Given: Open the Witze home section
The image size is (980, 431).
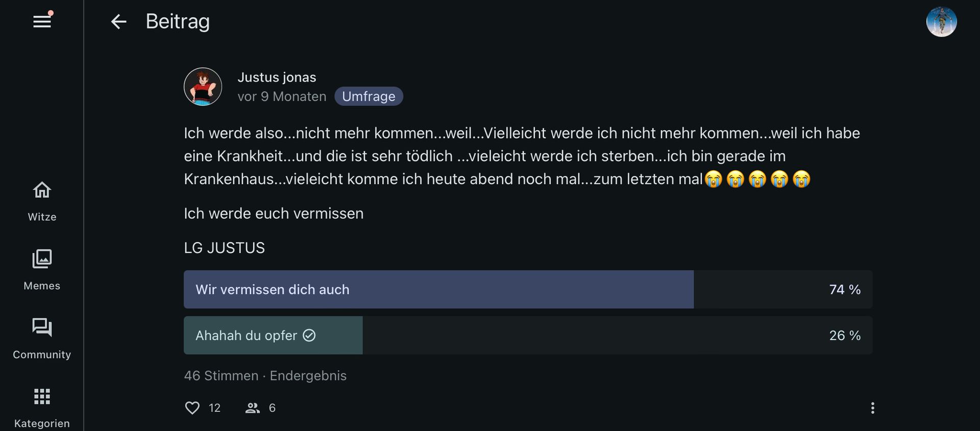Looking at the screenshot, I should 42,200.
